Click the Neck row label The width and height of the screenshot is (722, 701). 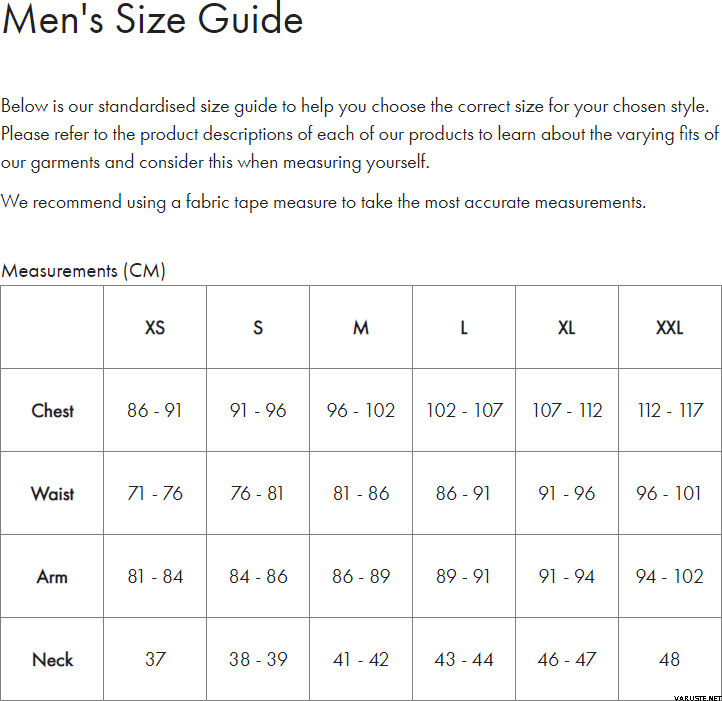tap(52, 660)
